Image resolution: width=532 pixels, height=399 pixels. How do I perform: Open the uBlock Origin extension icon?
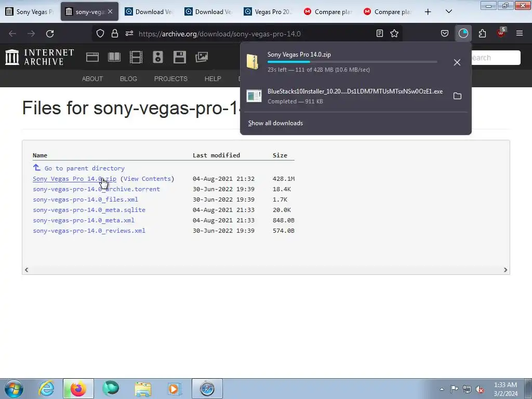(x=501, y=33)
